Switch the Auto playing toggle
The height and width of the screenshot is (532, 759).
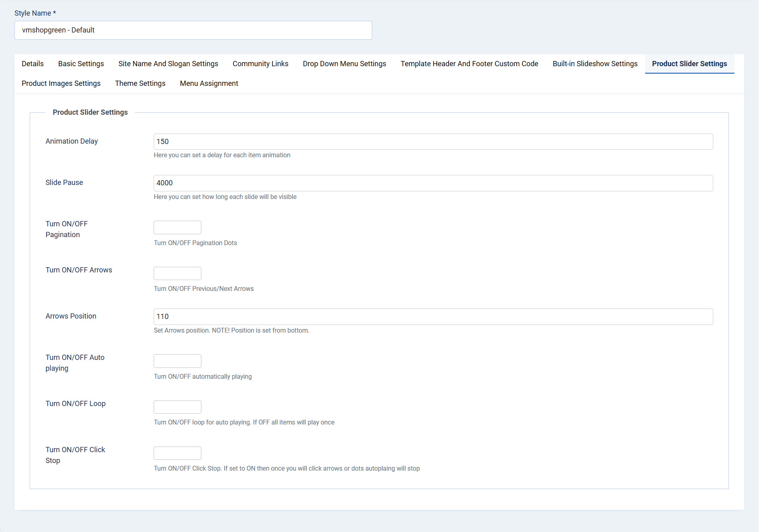(177, 361)
